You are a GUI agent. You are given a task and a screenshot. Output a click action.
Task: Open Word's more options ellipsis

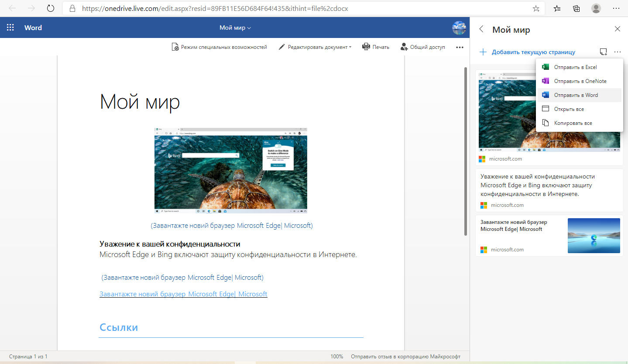(460, 47)
